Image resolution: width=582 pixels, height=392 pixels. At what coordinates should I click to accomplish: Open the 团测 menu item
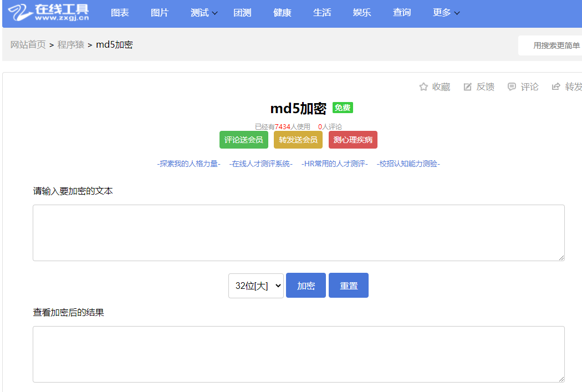242,13
